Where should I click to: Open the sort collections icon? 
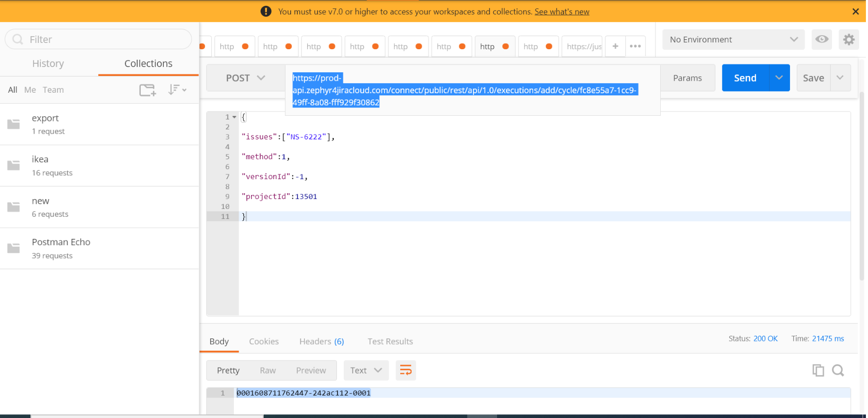[x=177, y=90]
